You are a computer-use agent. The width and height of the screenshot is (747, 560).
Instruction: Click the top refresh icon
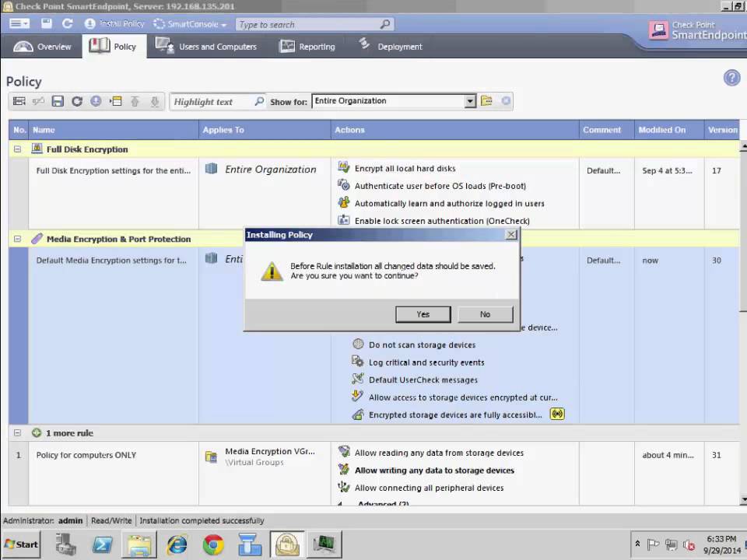pos(67,23)
